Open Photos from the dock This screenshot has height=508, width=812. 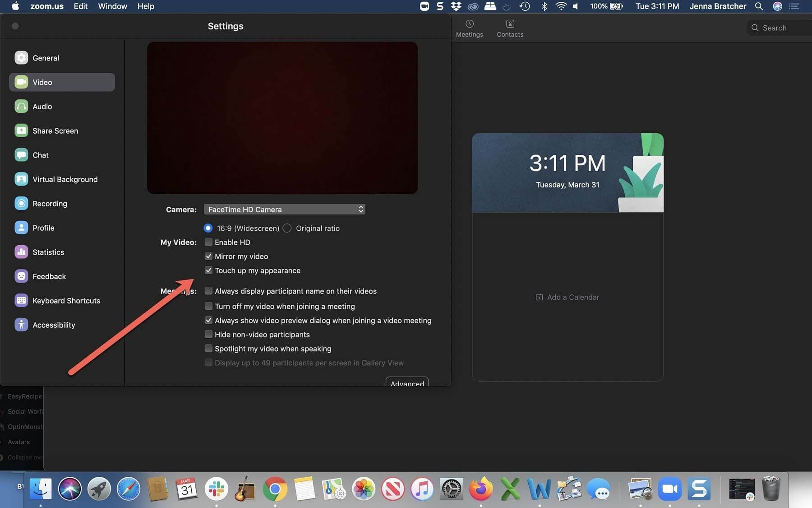(x=364, y=489)
